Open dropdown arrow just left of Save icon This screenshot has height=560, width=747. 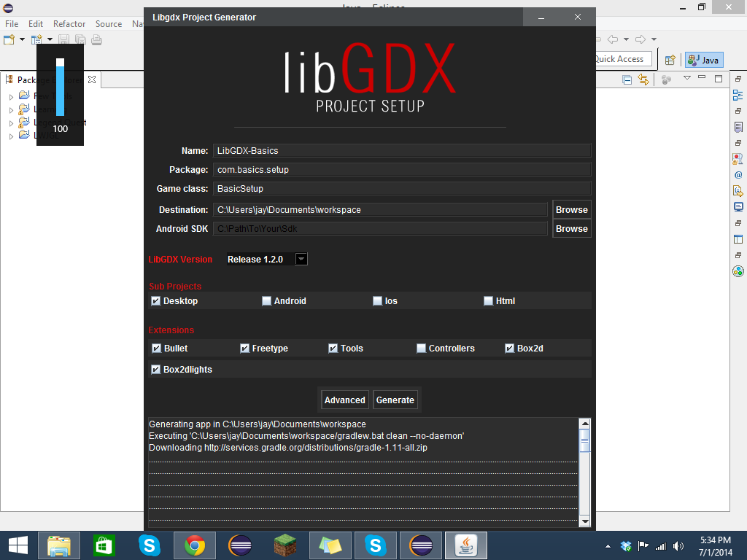(50, 39)
